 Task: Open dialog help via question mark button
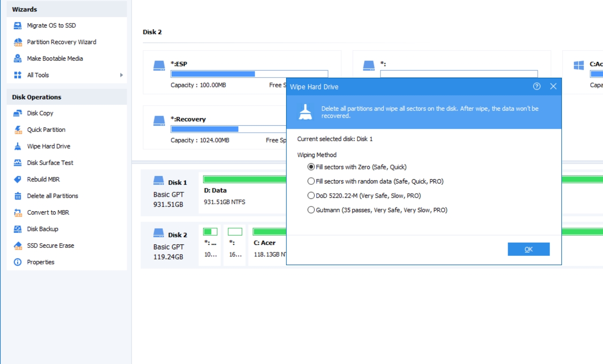click(537, 87)
